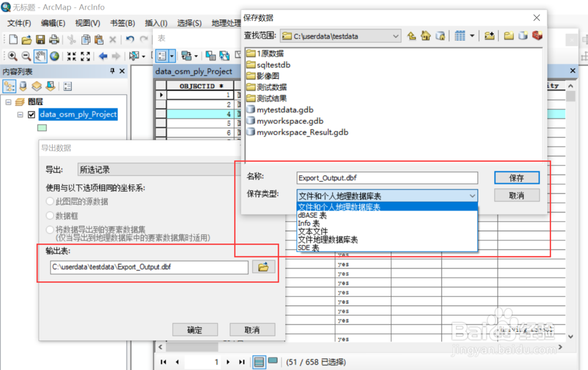Screen dimensions: 588x370
Task: Click Home folder icon in save dialog
Action: point(426,36)
